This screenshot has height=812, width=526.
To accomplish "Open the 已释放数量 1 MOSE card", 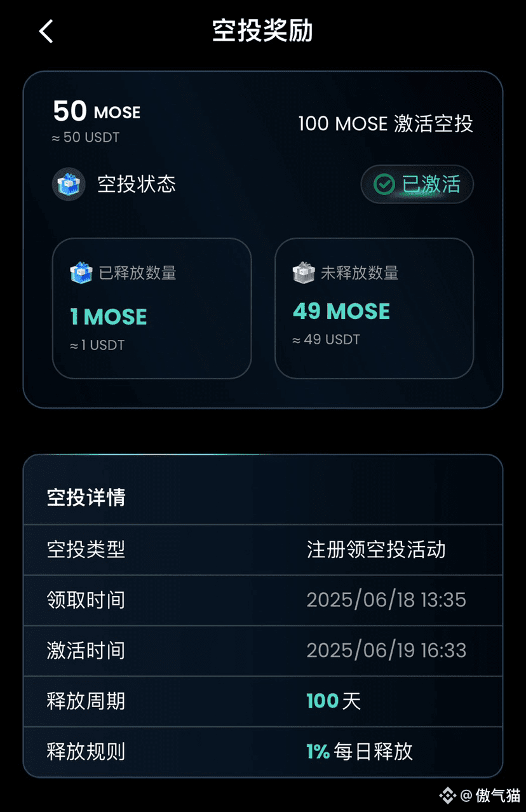I will point(152,308).
